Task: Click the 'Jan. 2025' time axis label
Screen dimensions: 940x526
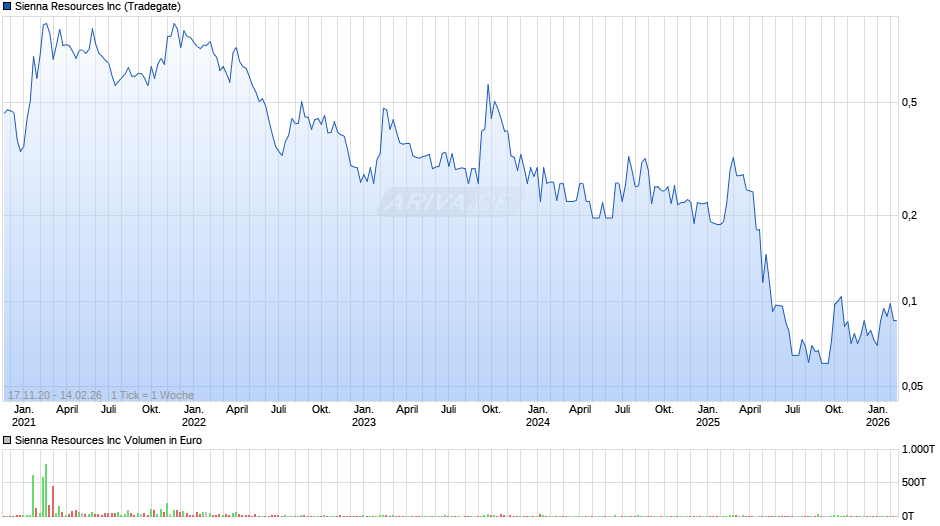Action: (708, 416)
